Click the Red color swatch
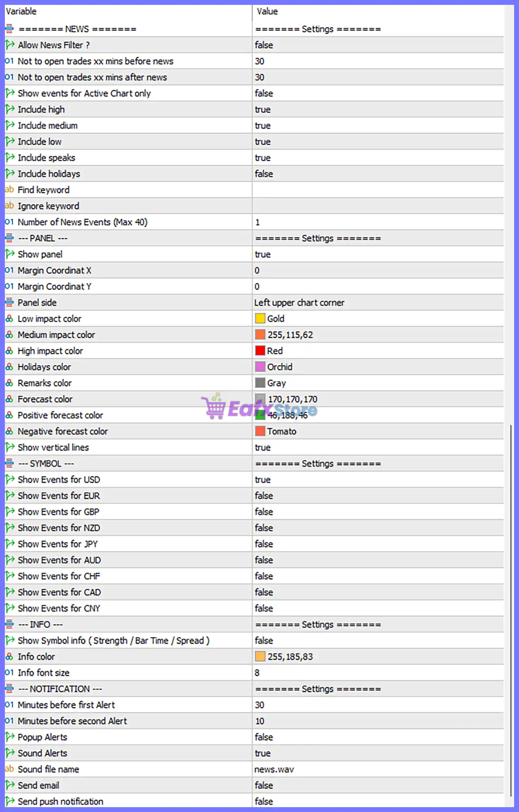The image size is (519, 812). pyautogui.click(x=260, y=350)
